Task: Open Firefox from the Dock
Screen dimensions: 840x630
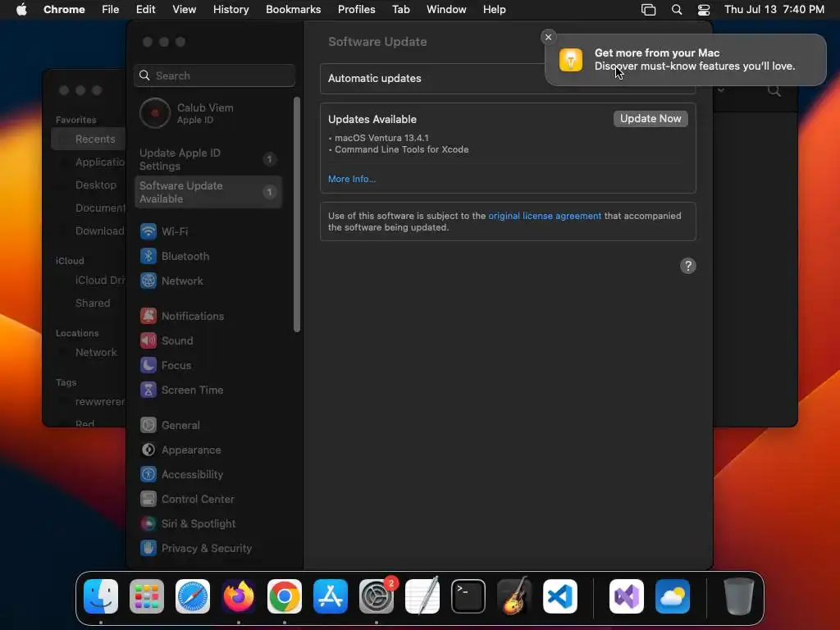Action: [x=239, y=596]
